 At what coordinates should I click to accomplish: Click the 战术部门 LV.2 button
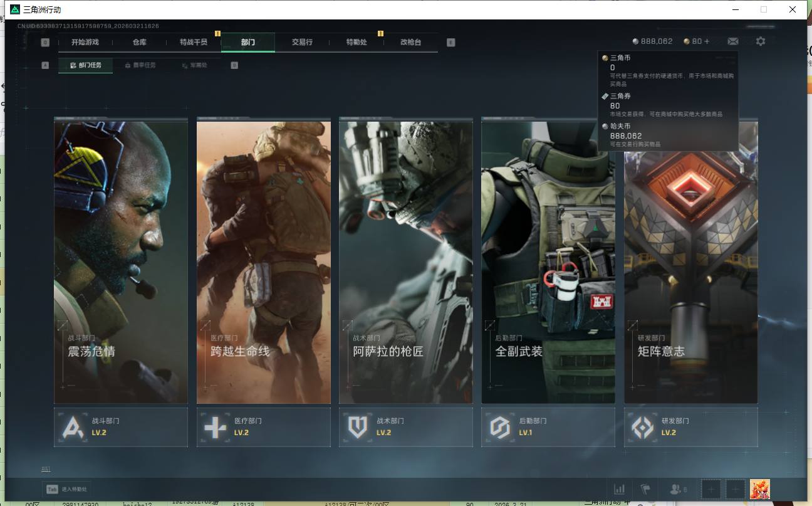(406, 428)
